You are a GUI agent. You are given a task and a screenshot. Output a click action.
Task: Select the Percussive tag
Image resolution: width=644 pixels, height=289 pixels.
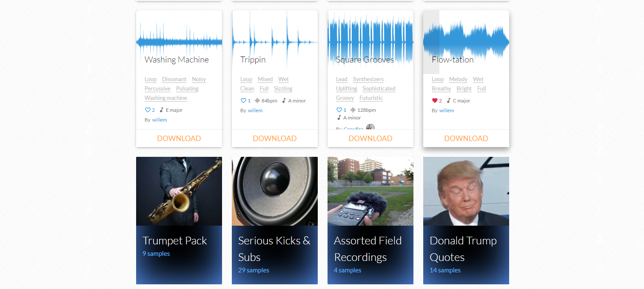(157, 89)
